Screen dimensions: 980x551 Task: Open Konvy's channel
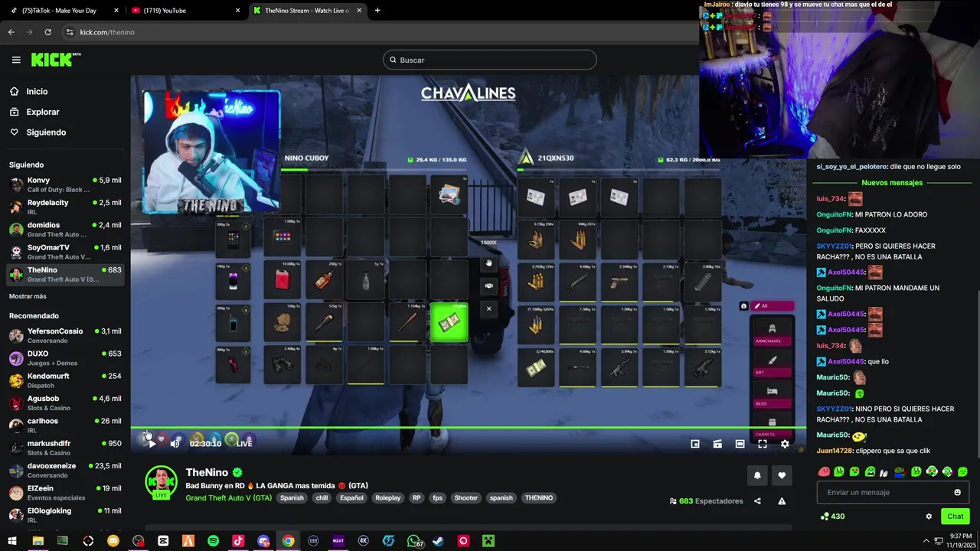point(65,184)
